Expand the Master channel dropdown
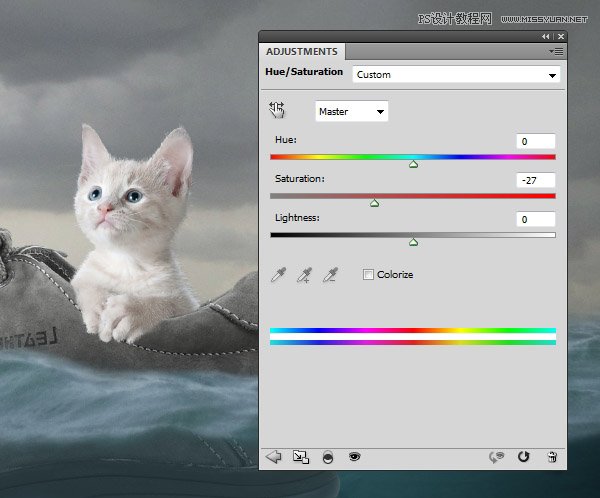 352,112
